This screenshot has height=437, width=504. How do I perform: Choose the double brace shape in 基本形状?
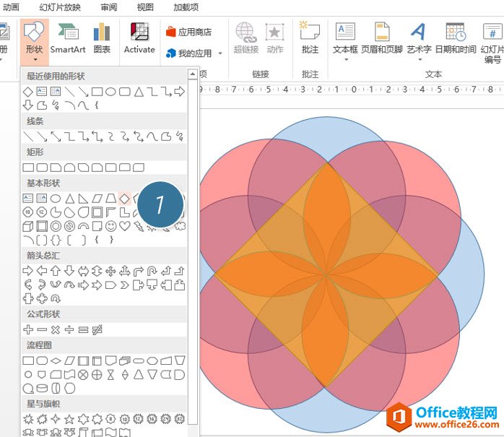coord(56,240)
